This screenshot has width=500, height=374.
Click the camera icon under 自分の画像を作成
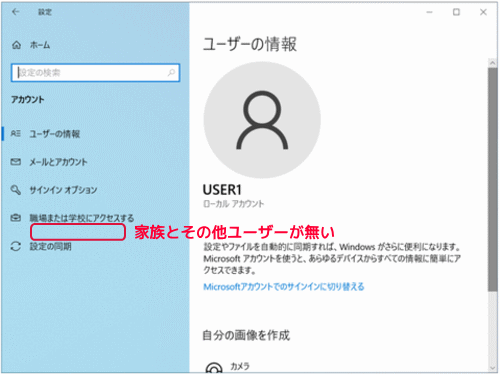(214, 367)
